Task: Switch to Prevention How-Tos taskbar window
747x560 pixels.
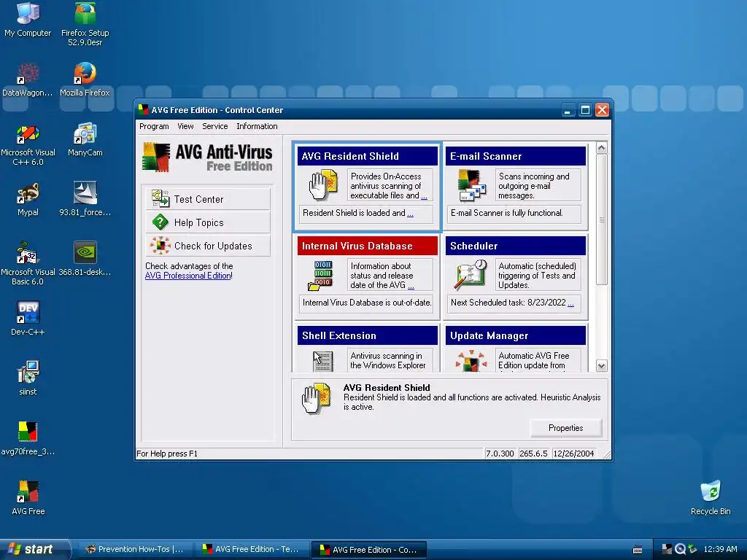Action: pos(135,549)
